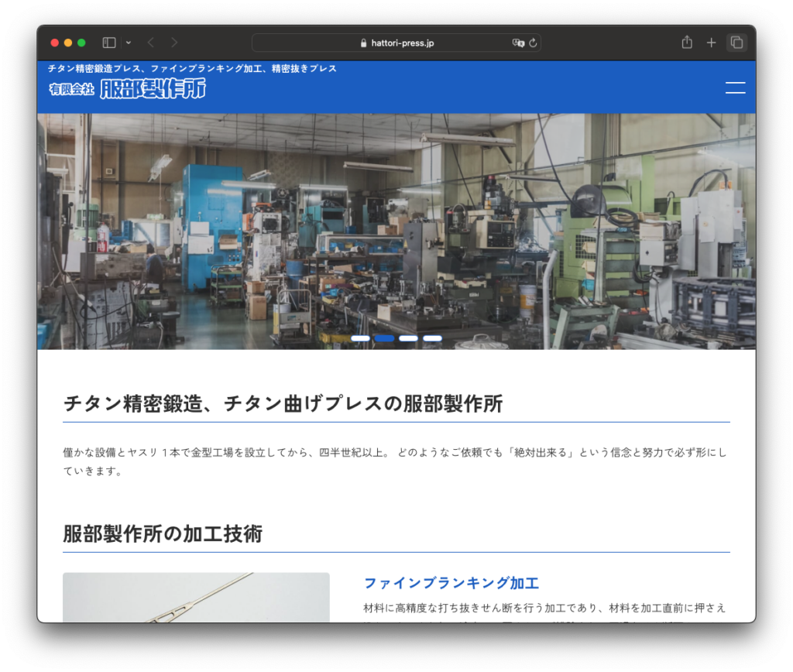This screenshot has width=793, height=672.
Task: Select the third carousel slide indicator
Action: pyautogui.click(x=408, y=338)
